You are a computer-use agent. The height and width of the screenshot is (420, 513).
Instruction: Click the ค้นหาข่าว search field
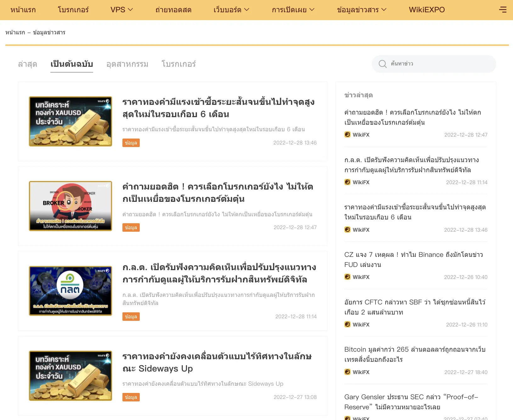click(434, 64)
